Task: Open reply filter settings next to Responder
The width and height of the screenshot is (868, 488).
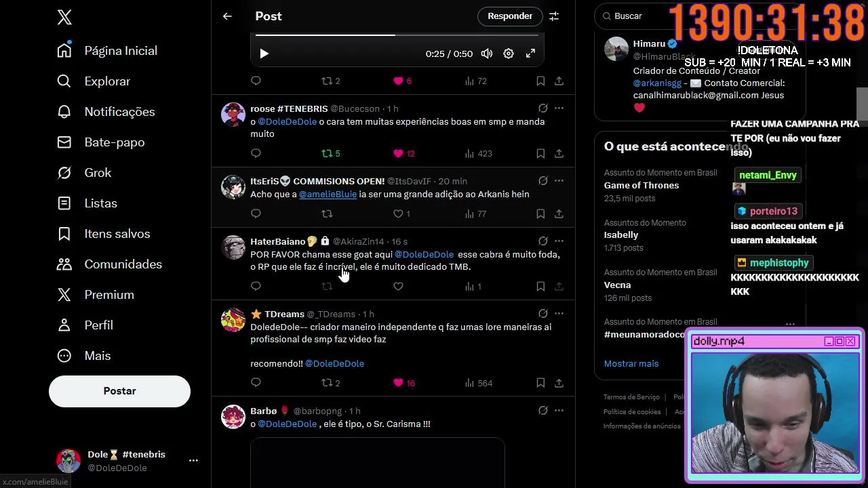Action: [554, 16]
